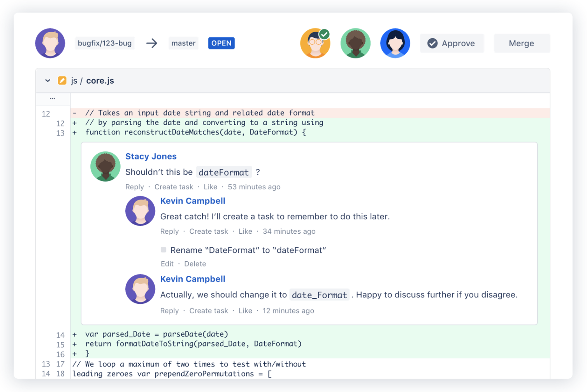The width and height of the screenshot is (587, 392).
Task: Click added line '// by parsing the date'
Action: tap(310, 122)
